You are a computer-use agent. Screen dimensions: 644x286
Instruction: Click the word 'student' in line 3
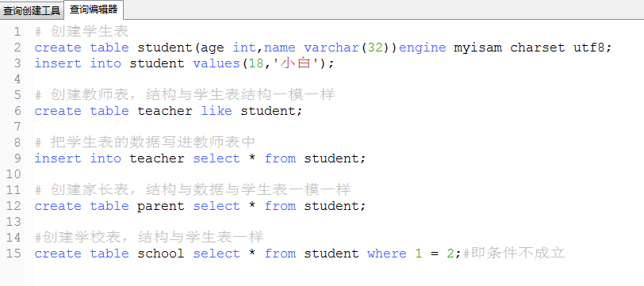(x=157, y=63)
